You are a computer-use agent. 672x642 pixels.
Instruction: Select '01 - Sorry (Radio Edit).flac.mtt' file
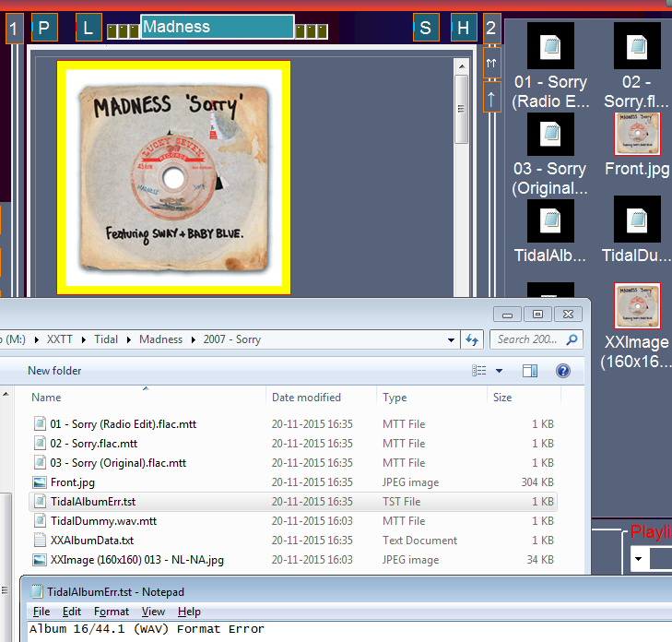pyautogui.click(x=293, y=424)
